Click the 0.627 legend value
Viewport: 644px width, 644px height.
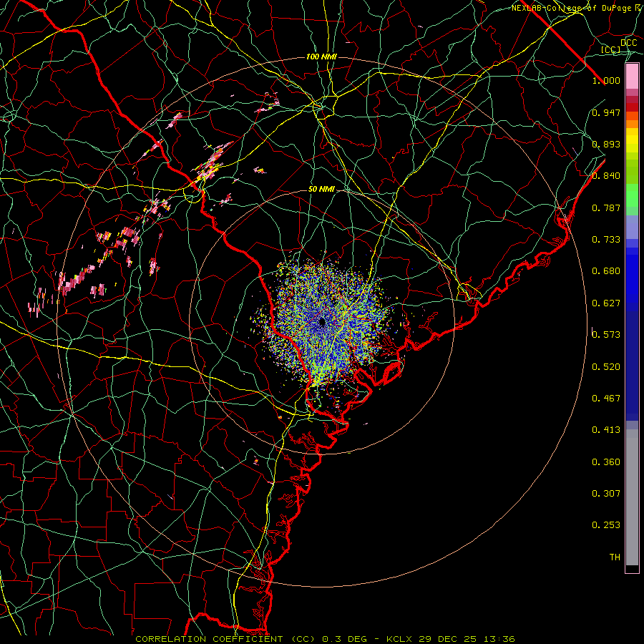(x=606, y=303)
